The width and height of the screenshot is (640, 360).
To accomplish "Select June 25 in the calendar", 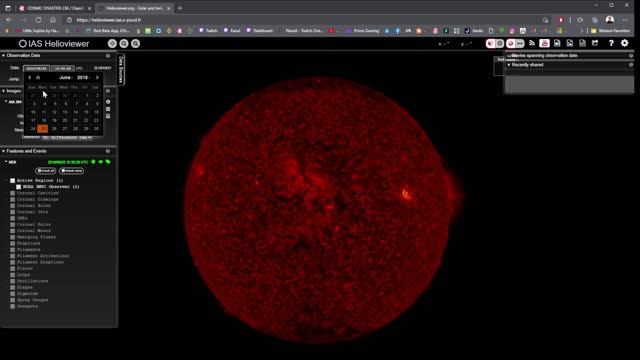I will (x=43, y=129).
